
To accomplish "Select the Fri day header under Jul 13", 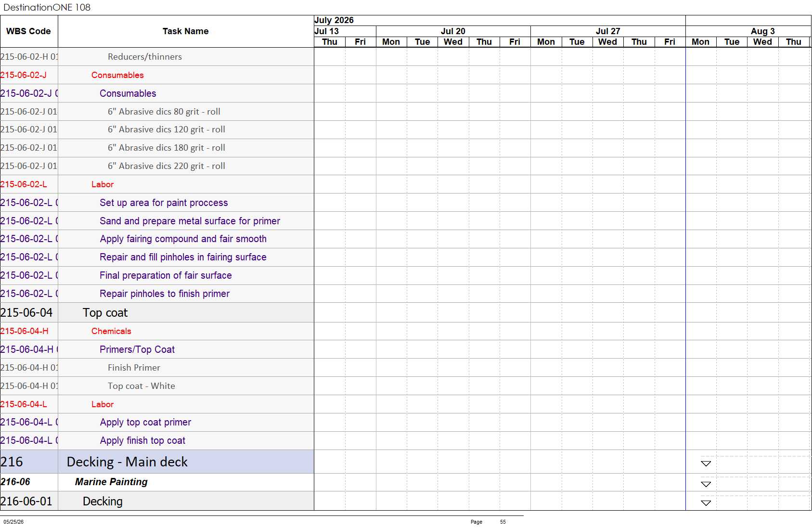I will (x=361, y=42).
